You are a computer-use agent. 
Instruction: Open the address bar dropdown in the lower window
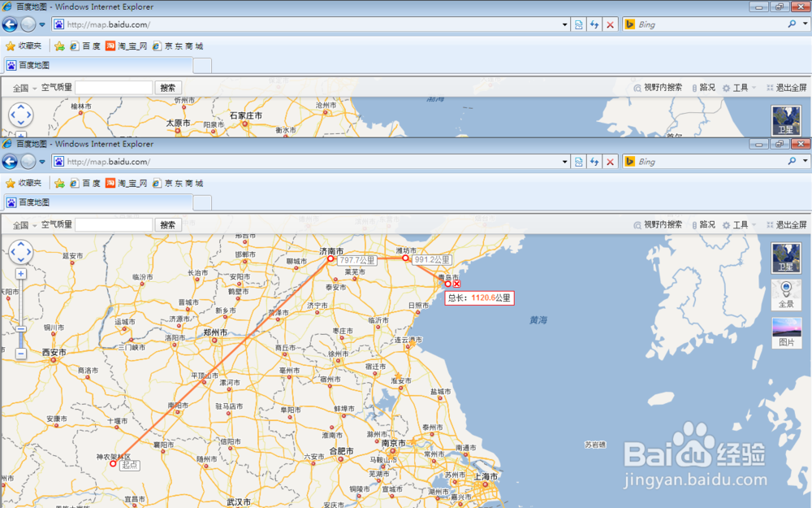pos(564,162)
